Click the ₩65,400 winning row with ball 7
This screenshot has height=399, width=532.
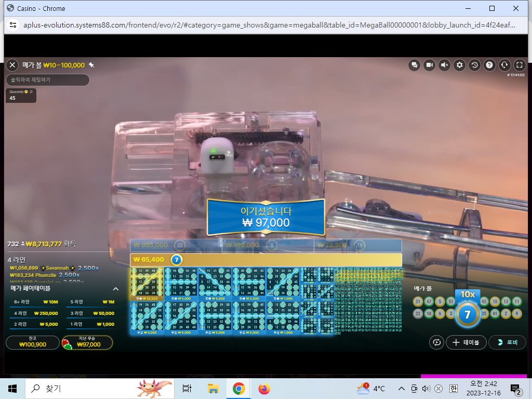[x=266, y=260]
